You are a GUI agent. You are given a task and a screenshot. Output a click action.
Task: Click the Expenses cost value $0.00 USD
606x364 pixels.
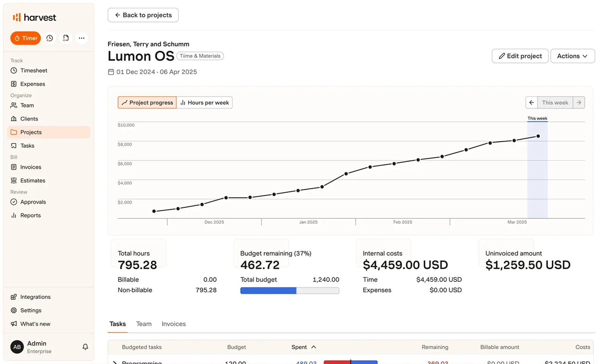(446, 290)
